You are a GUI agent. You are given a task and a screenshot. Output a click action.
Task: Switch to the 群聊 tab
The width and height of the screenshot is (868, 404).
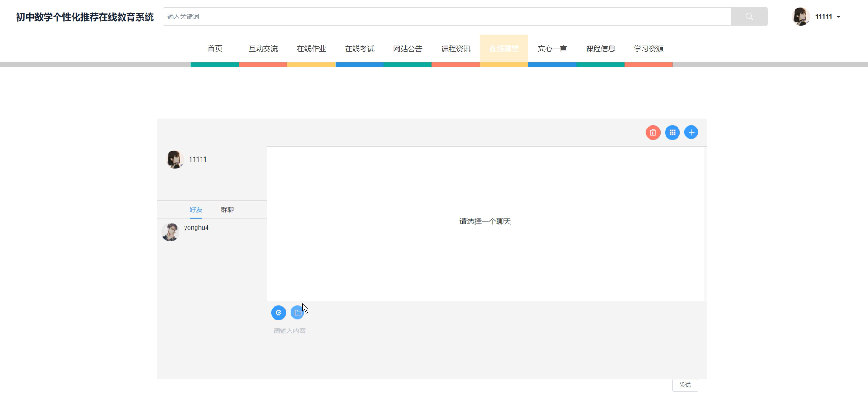[227, 209]
